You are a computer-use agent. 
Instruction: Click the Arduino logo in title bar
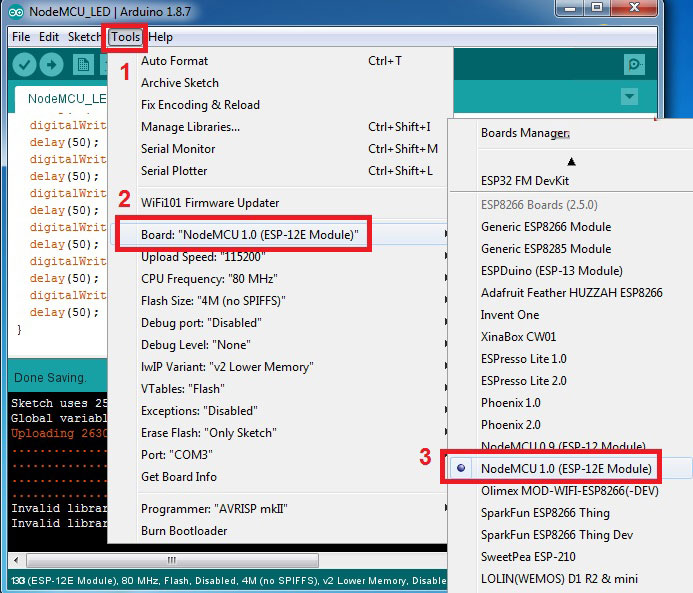point(17,12)
